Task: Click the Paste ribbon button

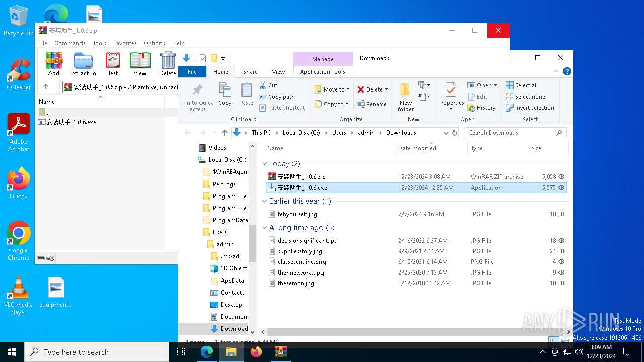Action: [x=246, y=94]
